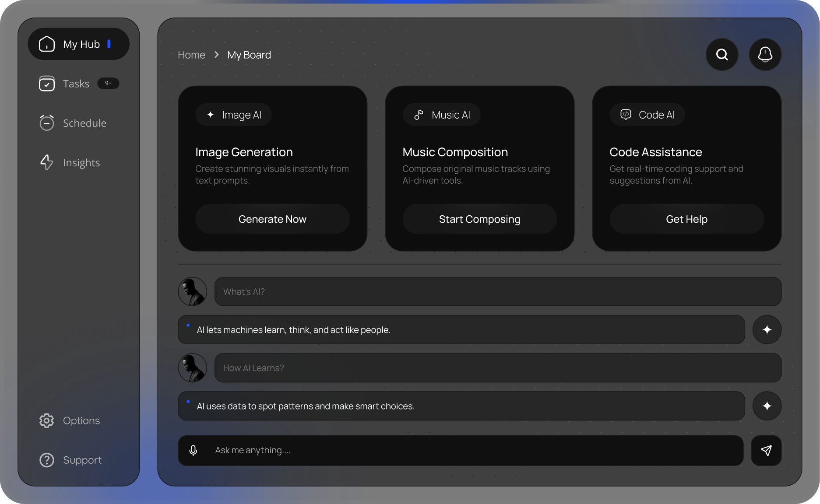Open the Schedule section

84,123
